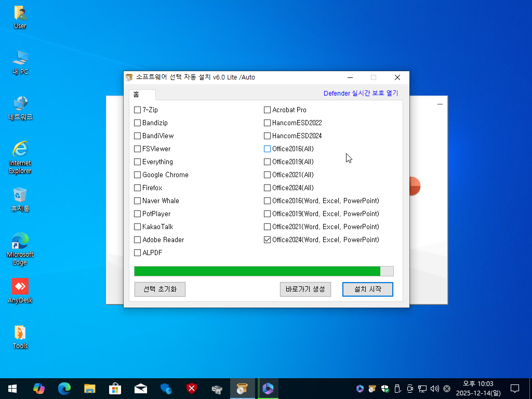The image size is (532, 399).
Task: Launch Microsoft Edge desktop shortcut
Action: click(20, 248)
